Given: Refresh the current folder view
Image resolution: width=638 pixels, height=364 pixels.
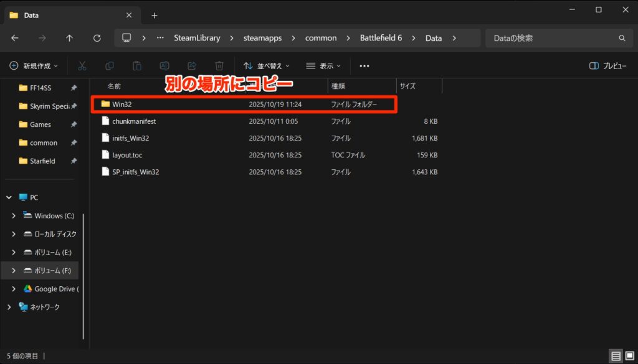Looking at the screenshot, I should (97, 38).
